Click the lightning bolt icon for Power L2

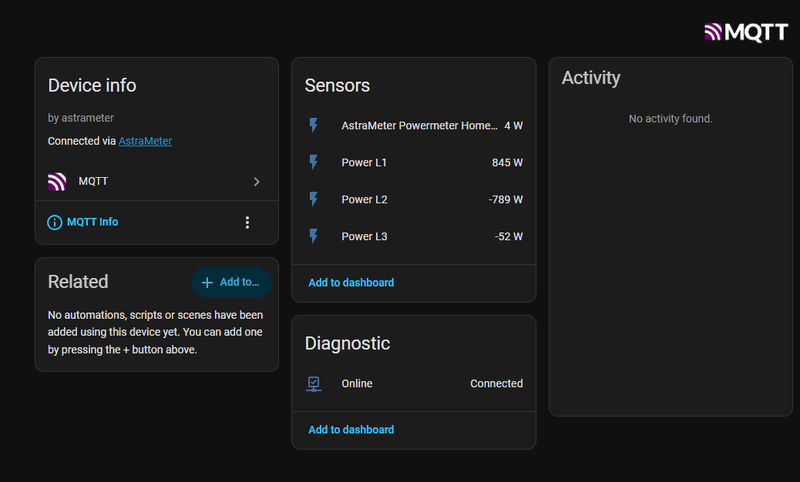pyautogui.click(x=314, y=199)
